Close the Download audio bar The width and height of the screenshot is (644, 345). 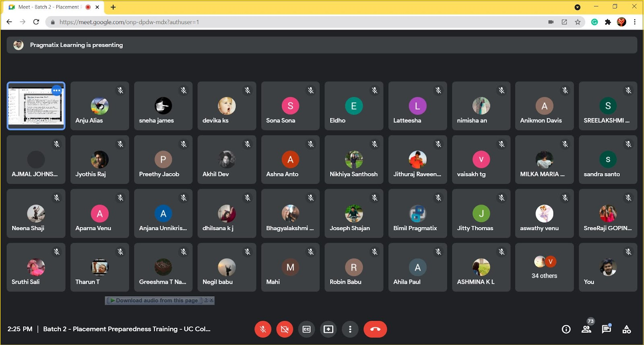(x=211, y=300)
